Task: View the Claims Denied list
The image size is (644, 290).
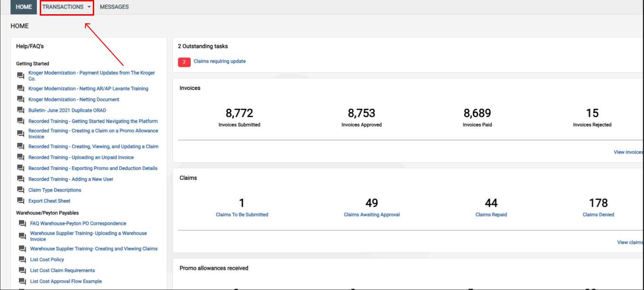Action: (x=598, y=215)
